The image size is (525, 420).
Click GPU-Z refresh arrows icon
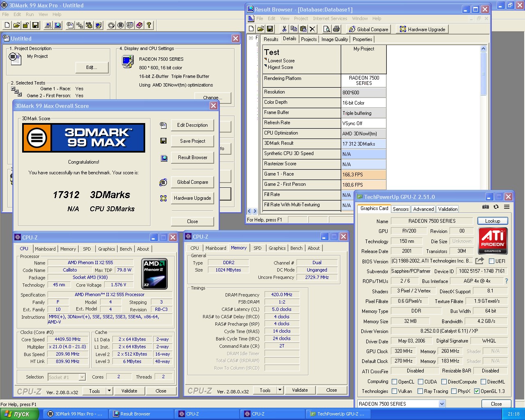(x=496, y=207)
